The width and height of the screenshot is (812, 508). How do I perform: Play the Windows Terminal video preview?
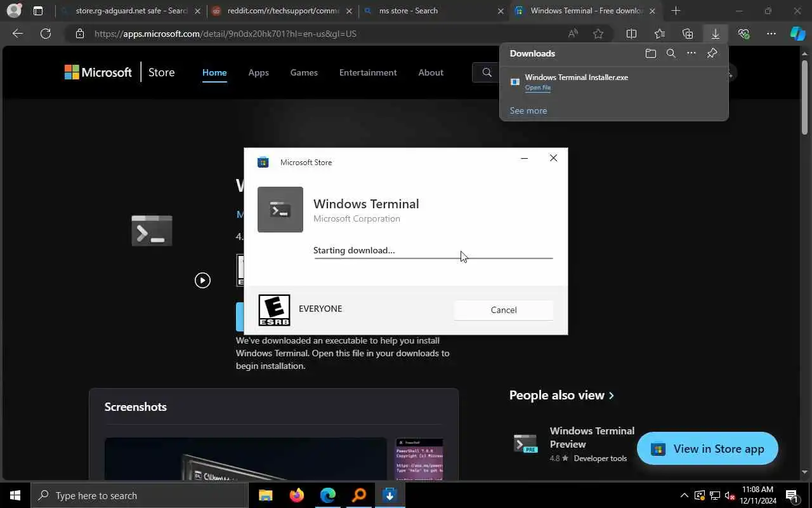click(x=202, y=280)
